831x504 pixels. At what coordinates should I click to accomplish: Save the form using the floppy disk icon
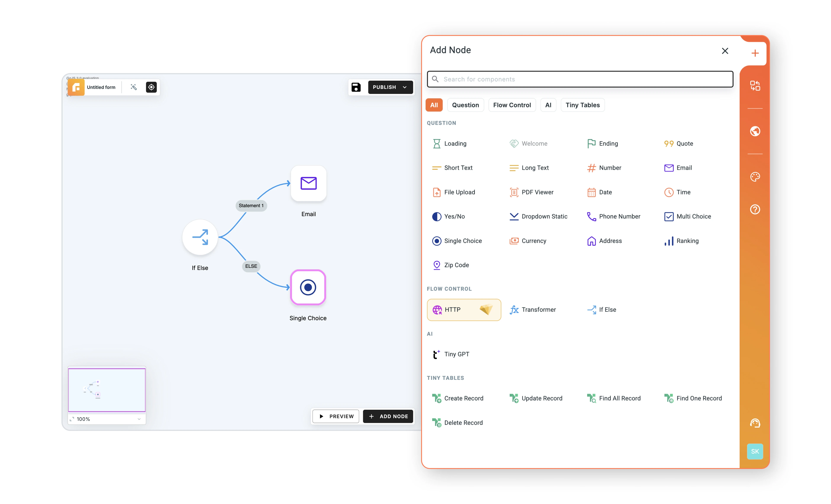pos(356,87)
